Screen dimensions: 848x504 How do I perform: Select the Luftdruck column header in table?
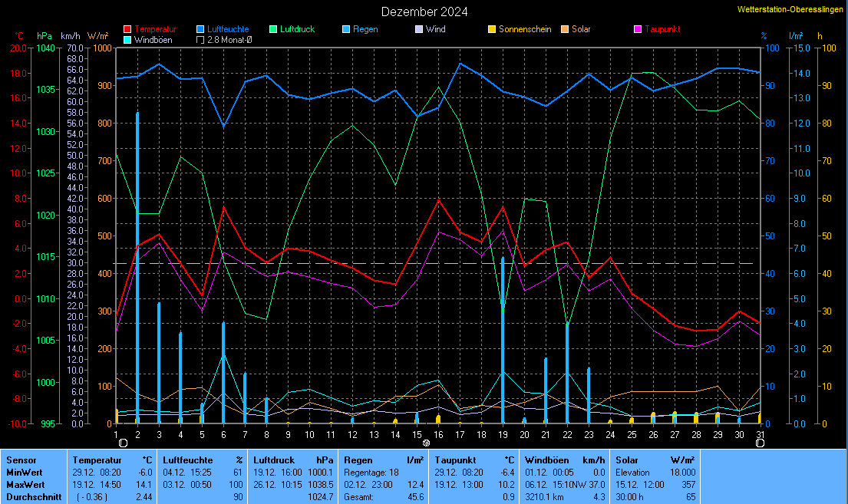point(272,460)
